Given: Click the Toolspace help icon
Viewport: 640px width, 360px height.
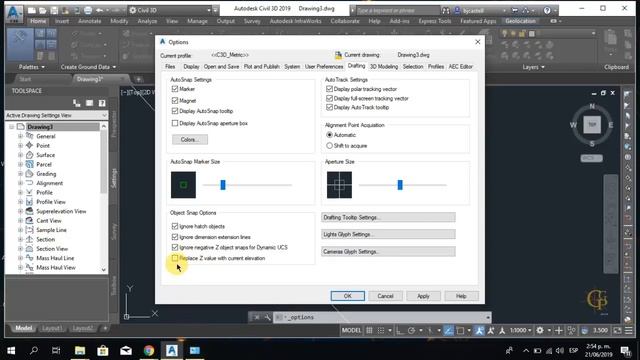Looking at the screenshot, I should pyautogui.click(x=102, y=103).
